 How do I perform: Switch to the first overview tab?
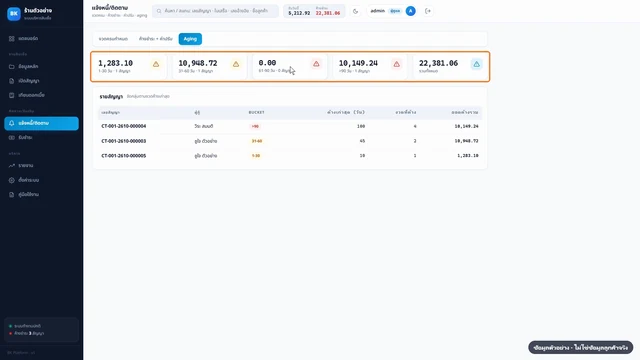tap(113, 39)
